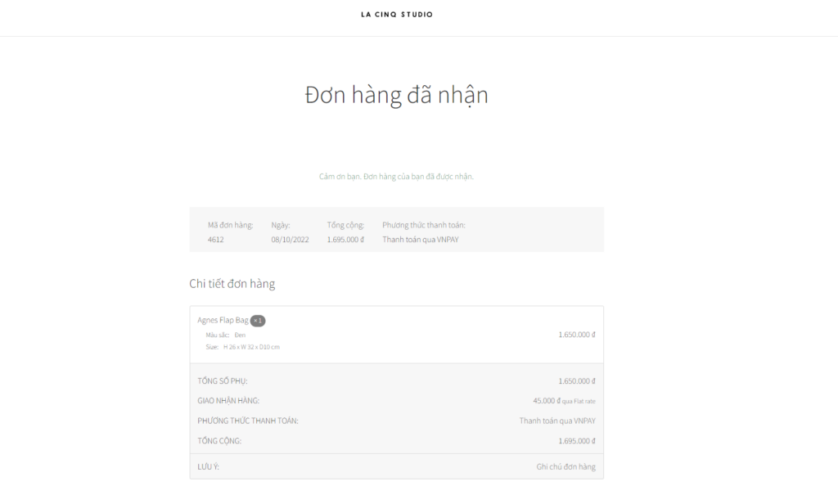Click the 'Chi tiết đơn hàng' section heading
Viewport: 838px width, 504px height.
tap(232, 284)
